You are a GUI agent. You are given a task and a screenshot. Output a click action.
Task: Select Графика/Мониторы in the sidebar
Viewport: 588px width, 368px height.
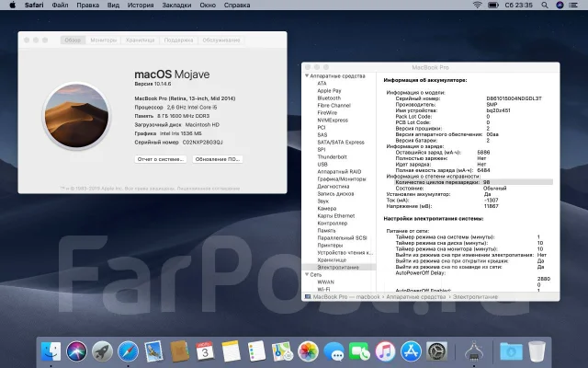point(342,179)
